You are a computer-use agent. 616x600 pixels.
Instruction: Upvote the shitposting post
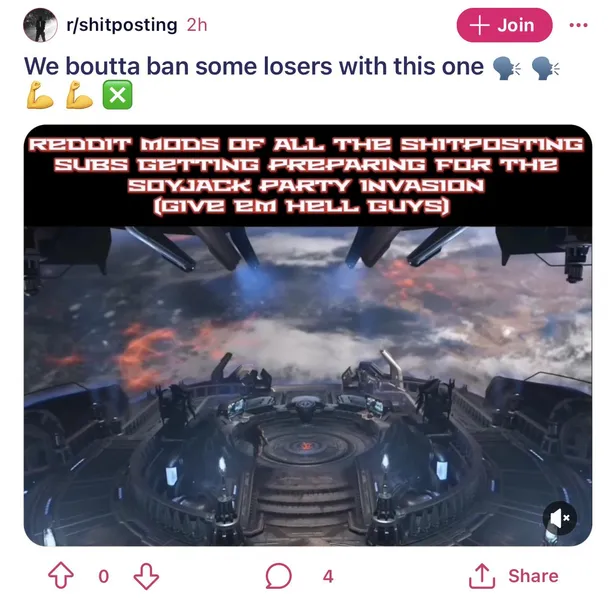60,576
